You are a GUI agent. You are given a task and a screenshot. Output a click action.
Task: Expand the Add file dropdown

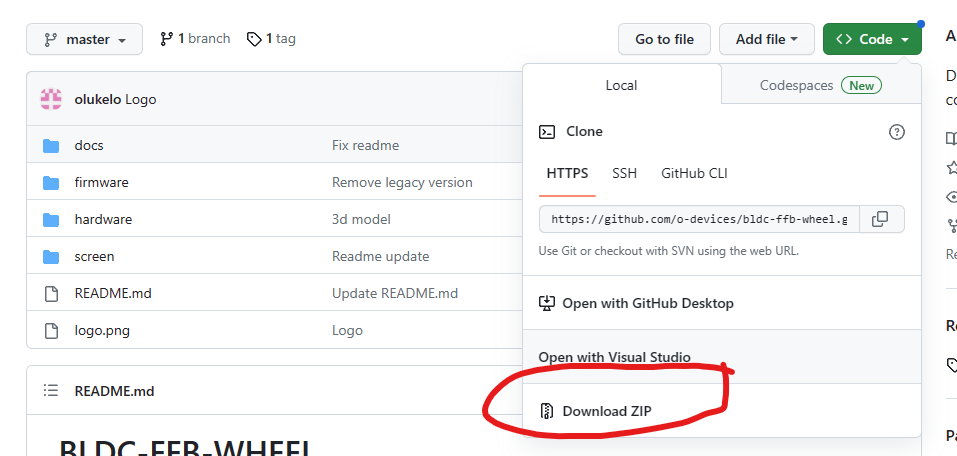[766, 39]
